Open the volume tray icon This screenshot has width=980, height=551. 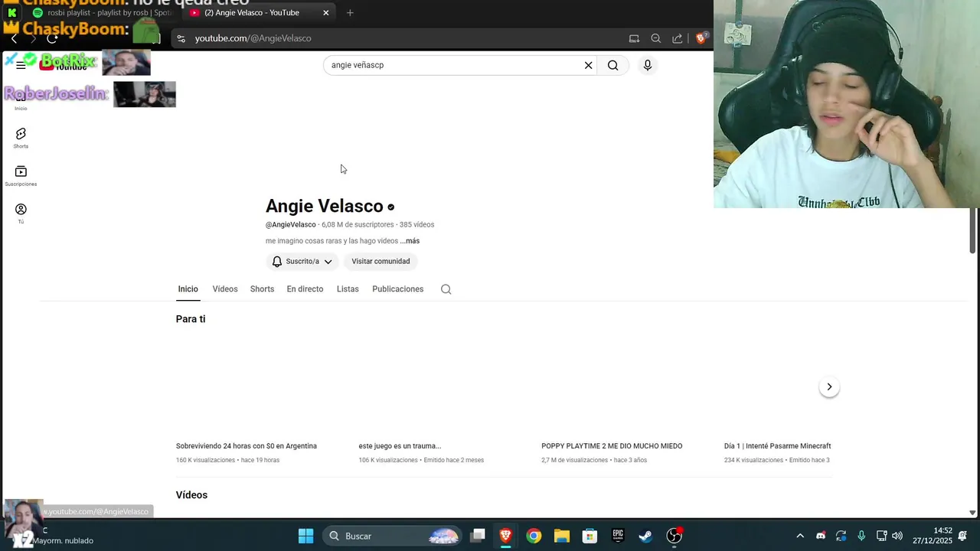tap(897, 536)
